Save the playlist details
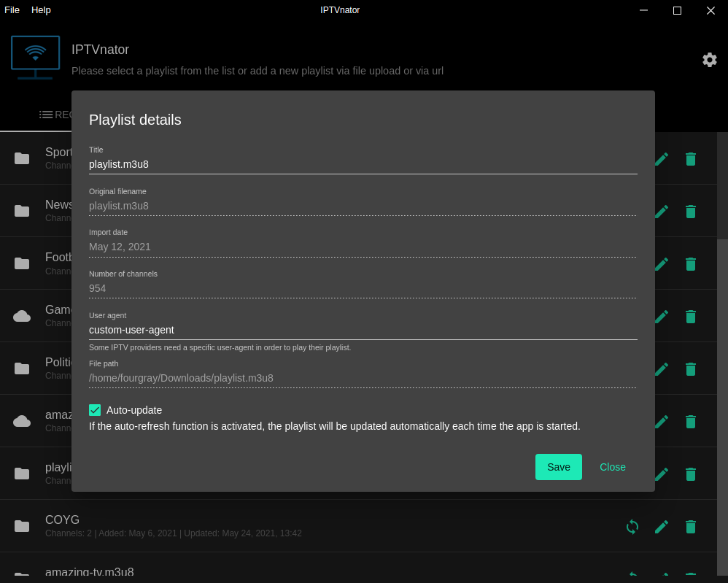This screenshot has width=728, height=583. [558, 466]
